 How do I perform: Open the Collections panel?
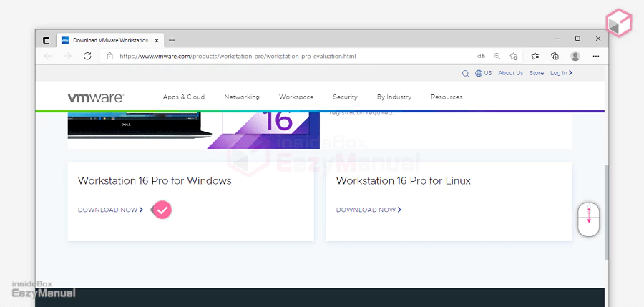[x=555, y=56]
